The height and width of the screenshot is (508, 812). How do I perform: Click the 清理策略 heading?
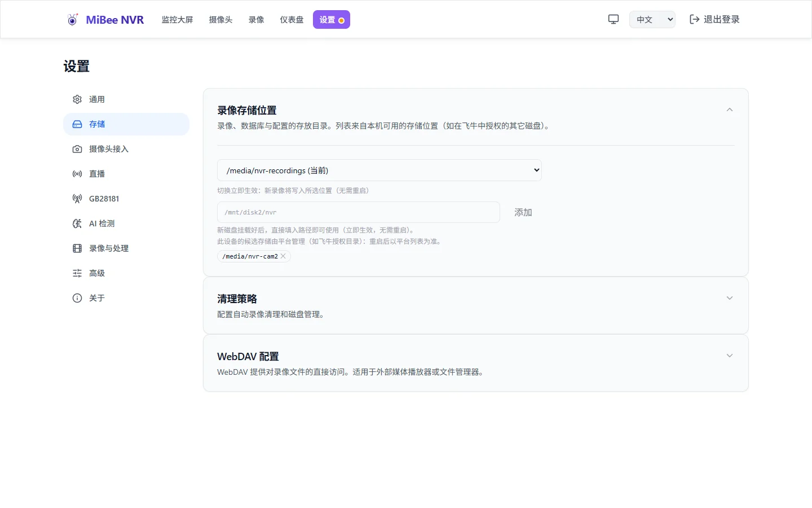click(237, 299)
